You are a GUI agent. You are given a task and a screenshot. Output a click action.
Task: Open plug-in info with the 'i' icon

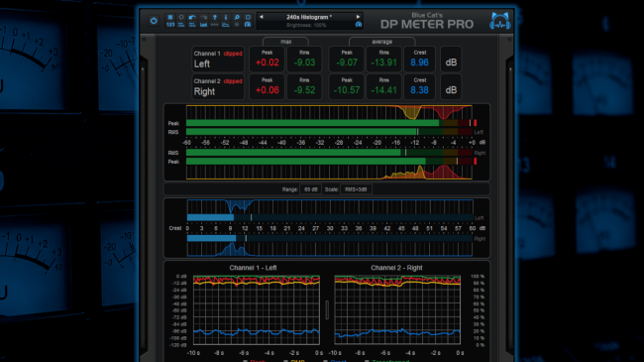[226, 17]
